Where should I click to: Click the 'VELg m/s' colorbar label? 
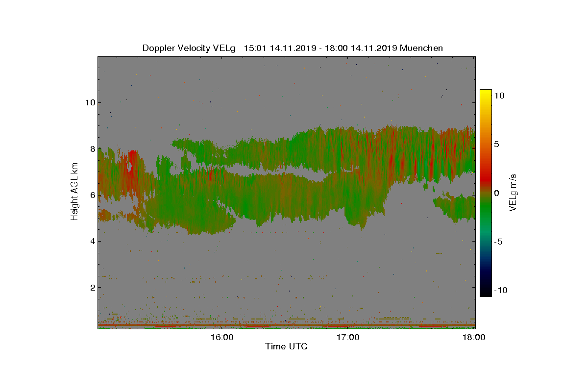pyautogui.click(x=513, y=193)
